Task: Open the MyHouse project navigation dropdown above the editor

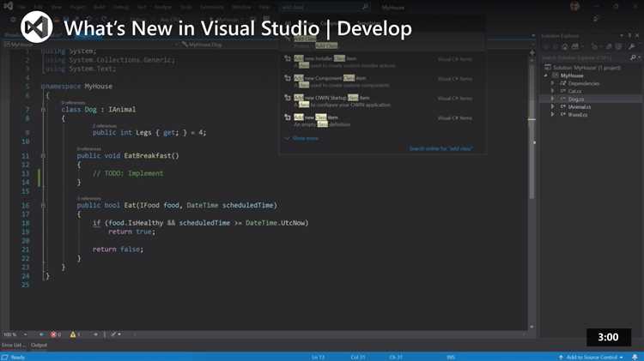Action: point(90,45)
